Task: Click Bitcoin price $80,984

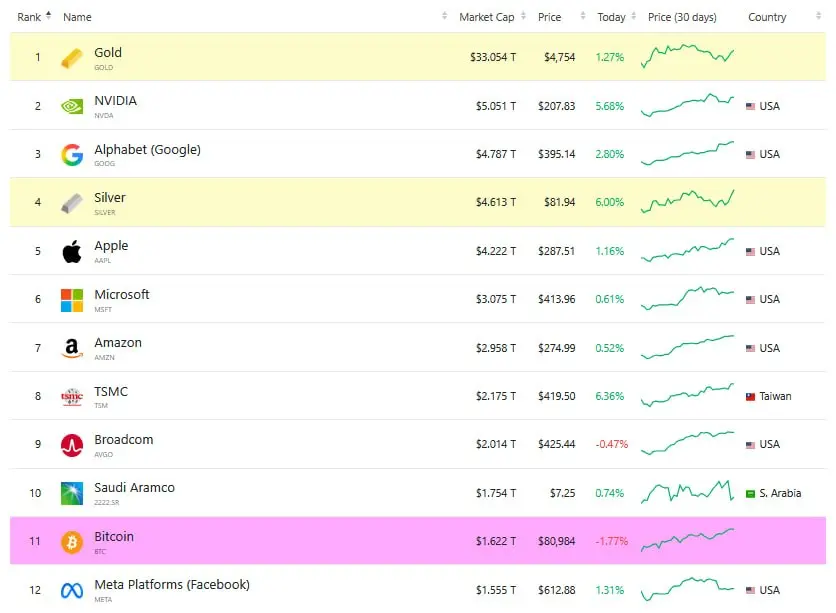Action: click(556, 542)
